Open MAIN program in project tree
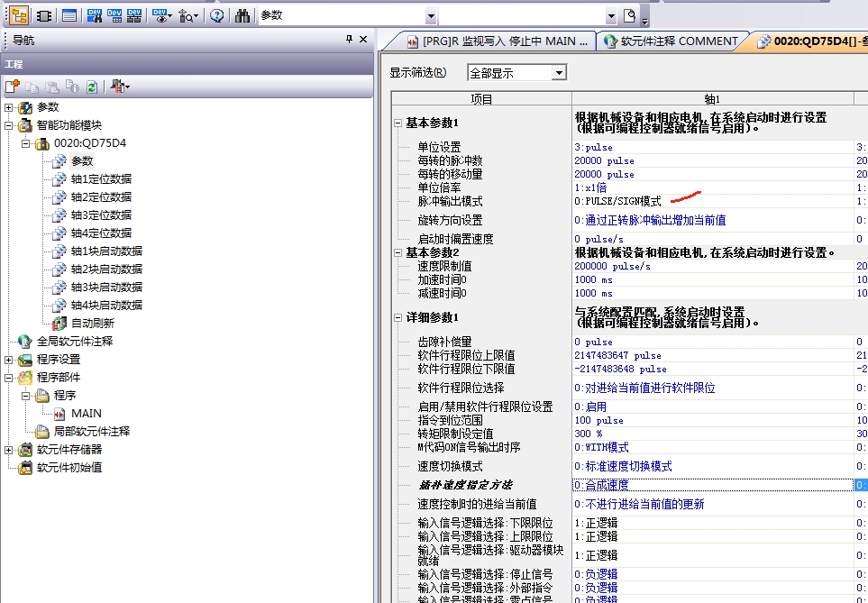The image size is (868, 603). (x=86, y=414)
